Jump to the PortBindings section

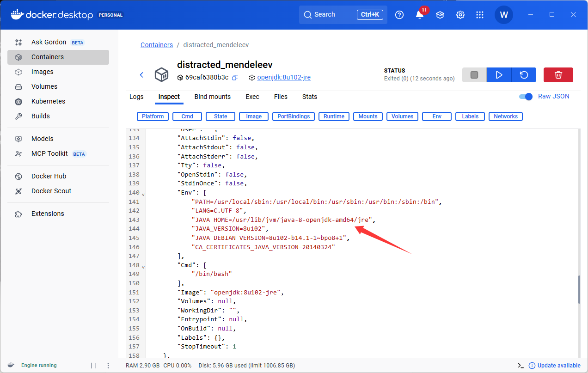coord(294,116)
